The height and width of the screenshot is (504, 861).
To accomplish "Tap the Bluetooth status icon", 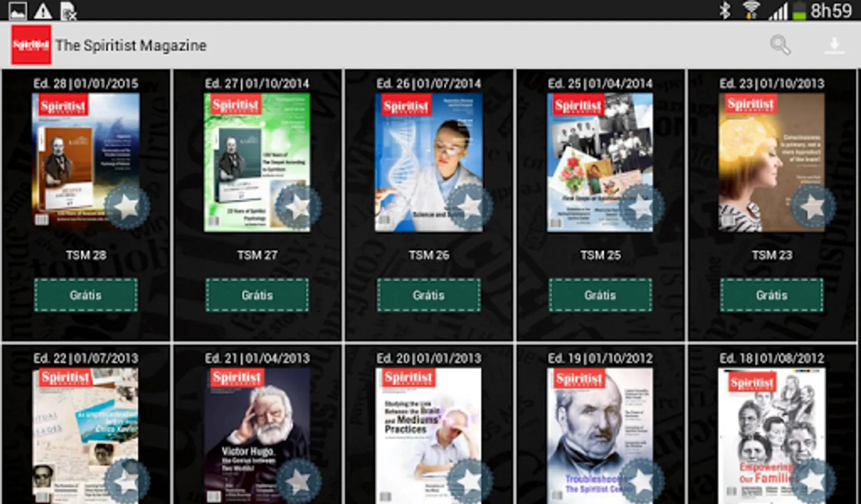I will coord(725,10).
